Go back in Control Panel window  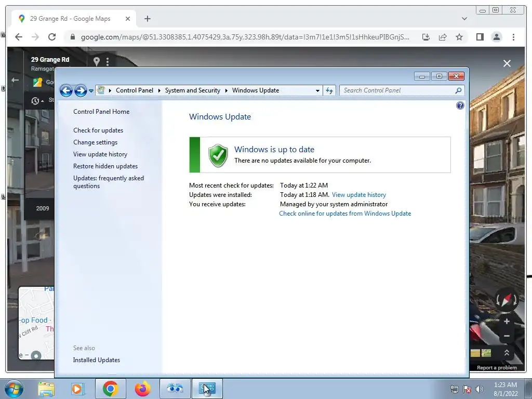pos(66,90)
